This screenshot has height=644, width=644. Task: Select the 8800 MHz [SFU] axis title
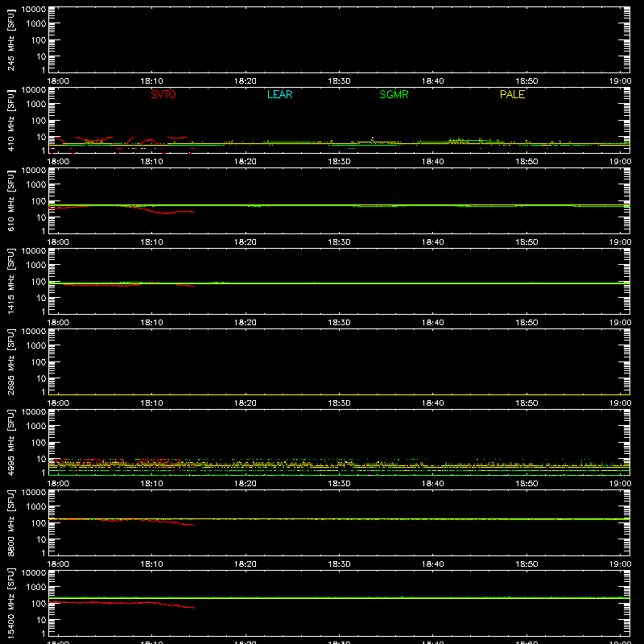point(10,522)
